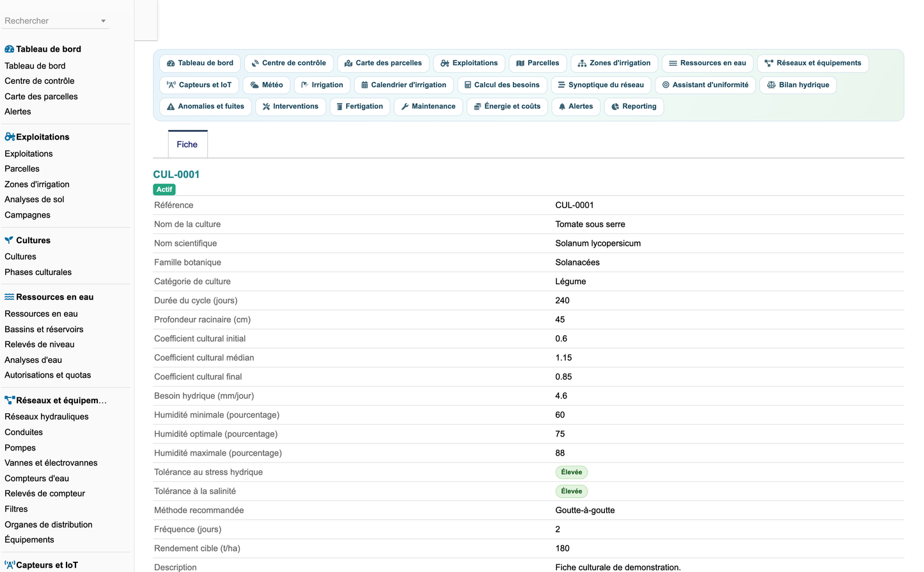Image resolution: width=924 pixels, height=572 pixels.
Task: Click the gauge icon on Tableau de bord button
Action: tap(171, 63)
